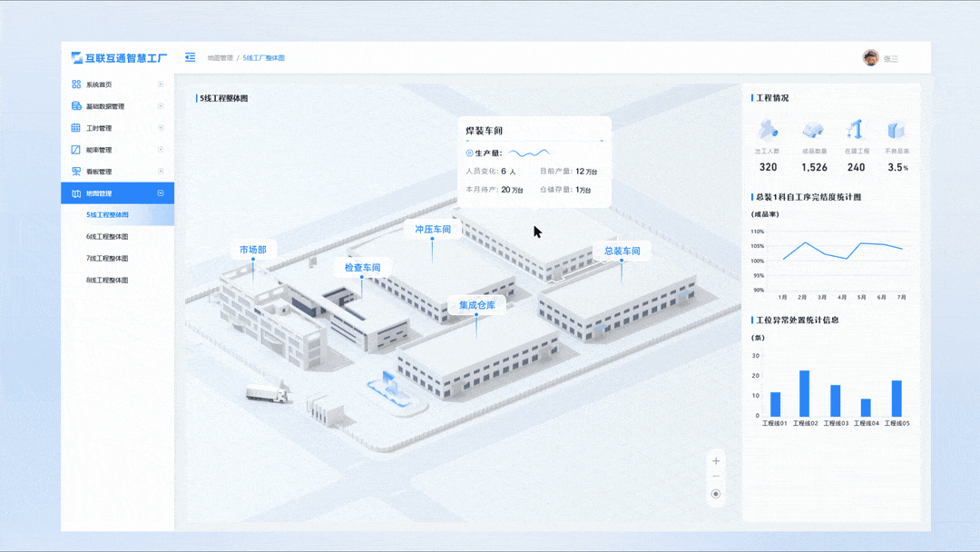Click the 地图管理 map icon
The width and height of the screenshot is (980, 552).
pyautogui.click(x=76, y=193)
